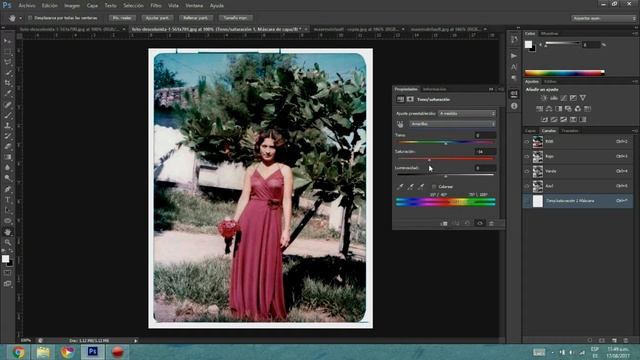The height and width of the screenshot is (360, 640).
Task: Click the color spectrum ramp in Color panel
Action: [564, 73]
